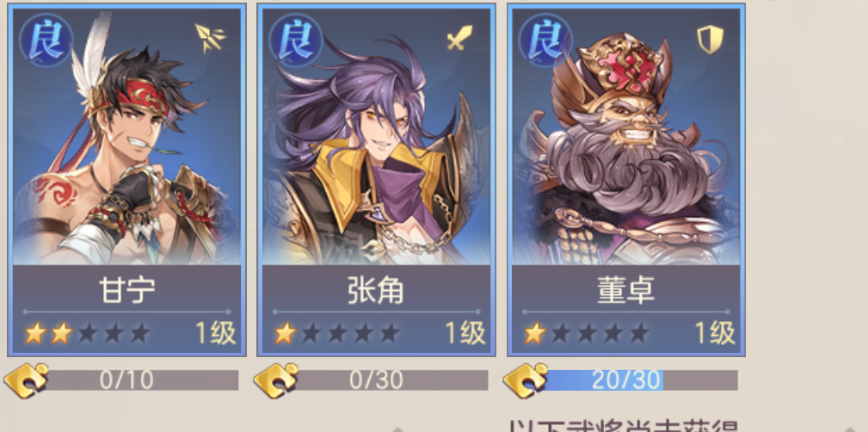Click 董卓's 1级 level text
This screenshot has height=432, width=868.
tap(715, 333)
